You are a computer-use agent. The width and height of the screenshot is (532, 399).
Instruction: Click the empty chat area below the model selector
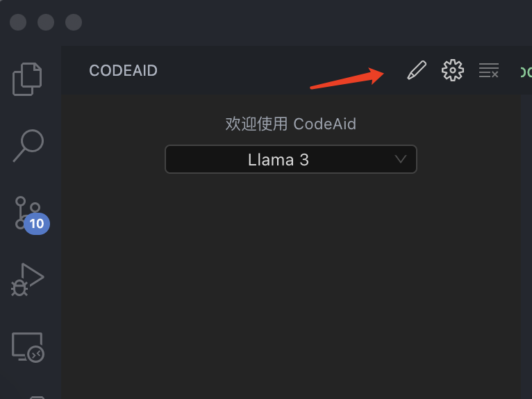point(291,285)
